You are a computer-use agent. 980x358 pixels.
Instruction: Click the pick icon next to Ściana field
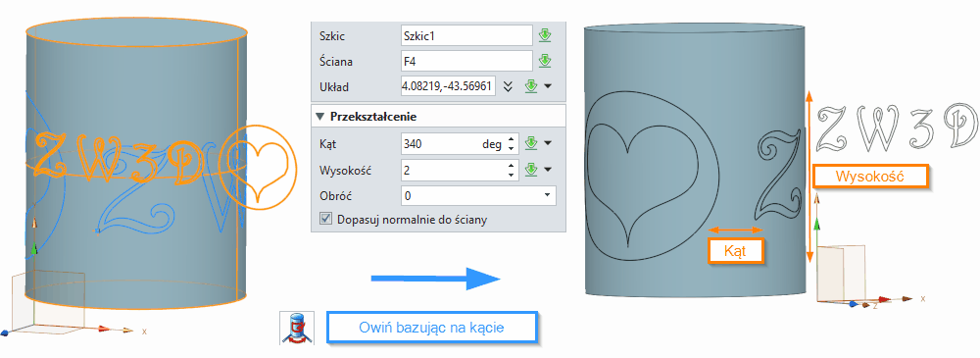[545, 62]
